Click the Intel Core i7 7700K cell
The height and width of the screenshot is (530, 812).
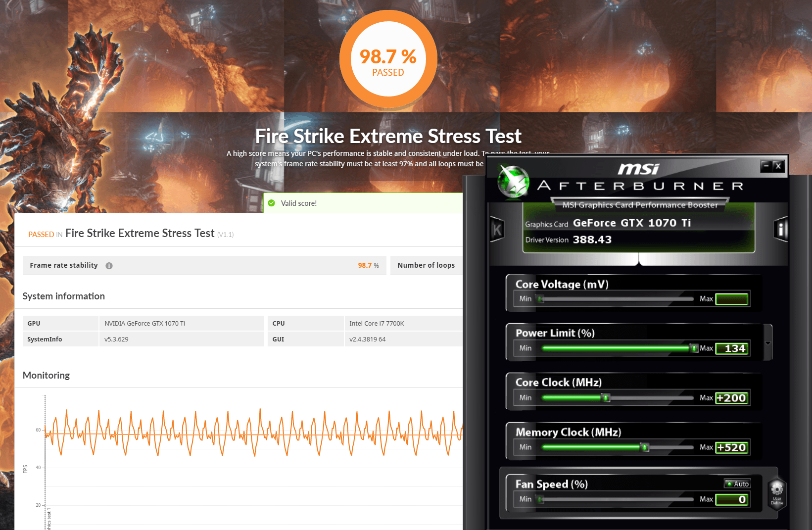point(404,323)
